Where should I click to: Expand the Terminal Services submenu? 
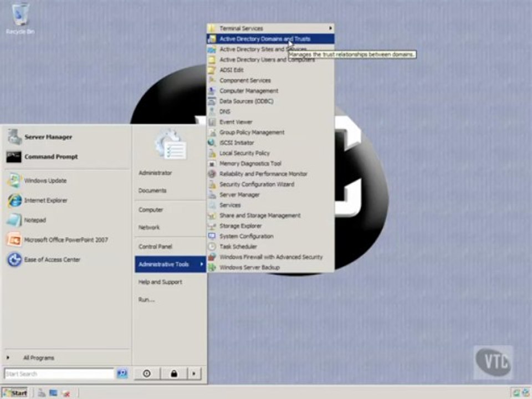[x=270, y=28]
